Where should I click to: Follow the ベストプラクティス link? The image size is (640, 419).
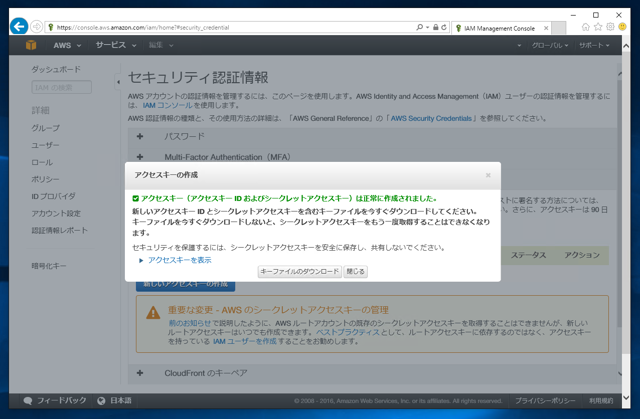pyautogui.click(x=348, y=332)
